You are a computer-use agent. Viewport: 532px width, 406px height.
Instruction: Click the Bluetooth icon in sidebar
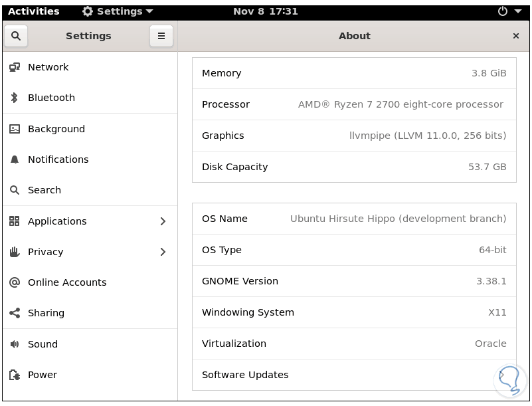pos(15,98)
